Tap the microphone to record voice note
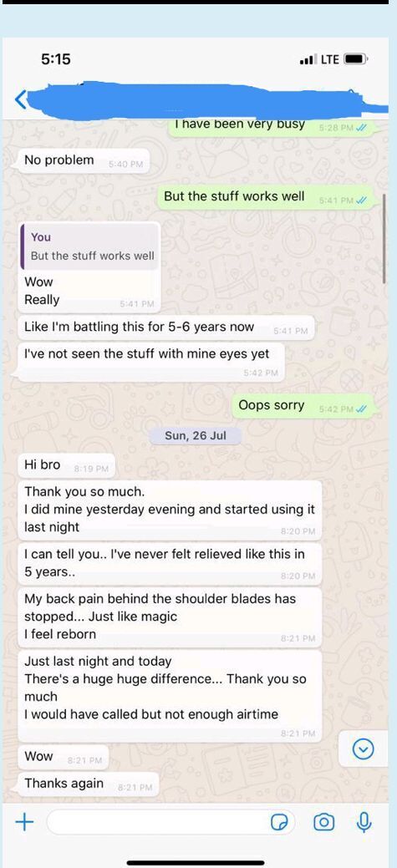Image resolution: width=397 pixels, height=868 pixels. click(364, 823)
